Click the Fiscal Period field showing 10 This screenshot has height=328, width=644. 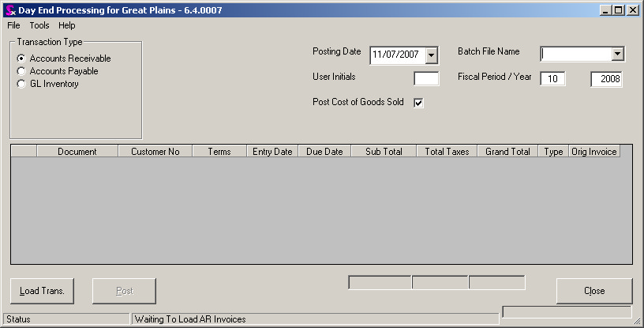click(559, 79)
